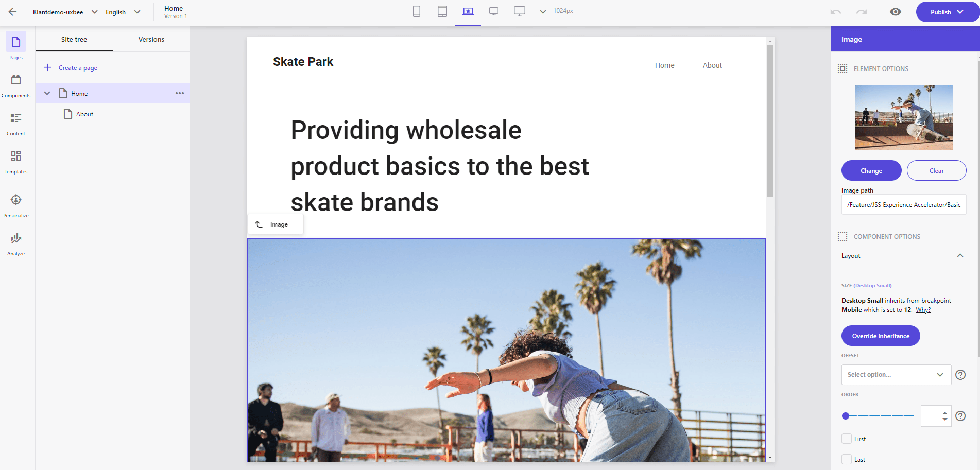Decrease the Order stepper value
Screen dimensions: 980x470
pos(945,419)
